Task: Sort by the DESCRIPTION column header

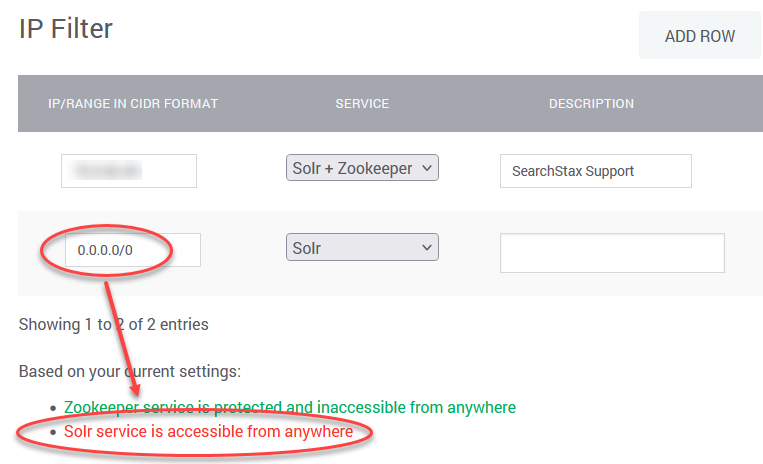Action: pos(591,104)
